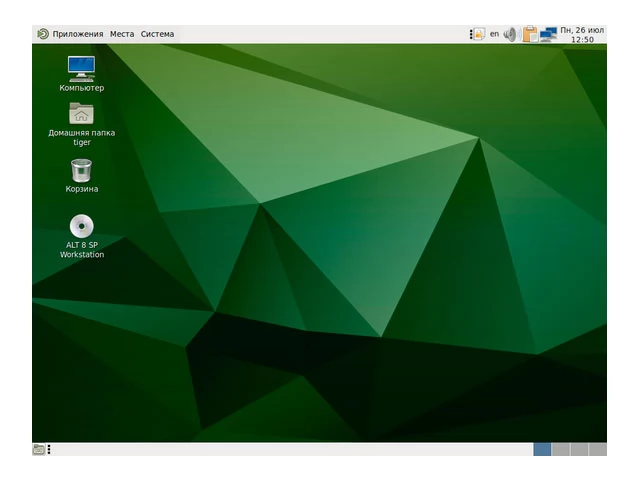Open the Приложения menu

coord(77,34)
